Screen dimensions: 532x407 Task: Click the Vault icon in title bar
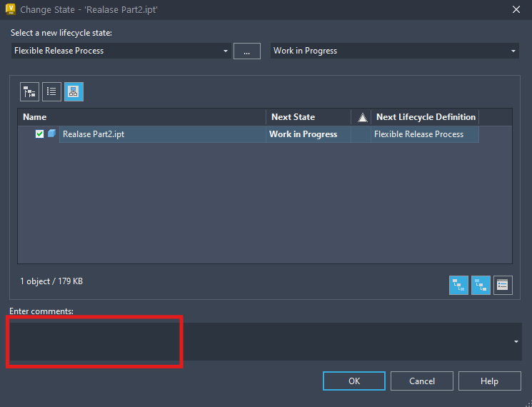click(11, 9)
